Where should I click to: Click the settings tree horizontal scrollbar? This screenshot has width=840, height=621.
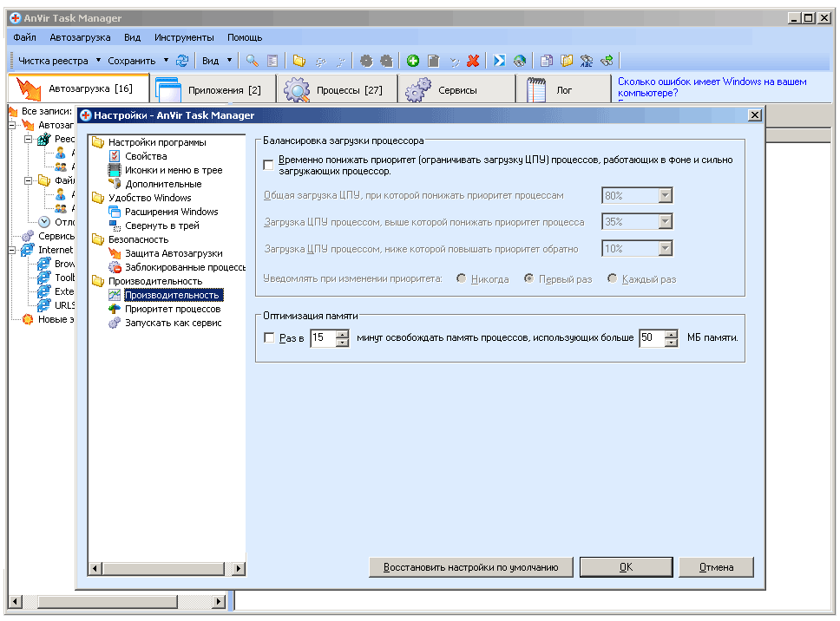[x=165, y=568]
